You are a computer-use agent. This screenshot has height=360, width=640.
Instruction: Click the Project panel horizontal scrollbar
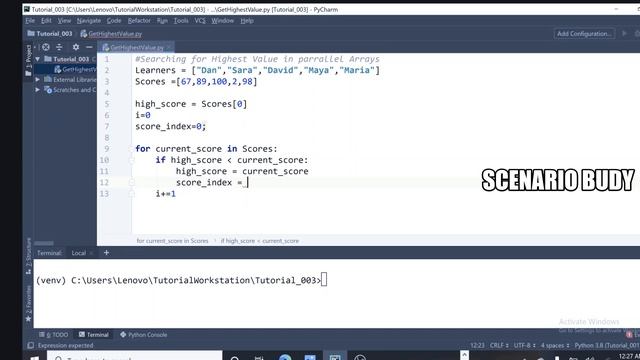44,243
